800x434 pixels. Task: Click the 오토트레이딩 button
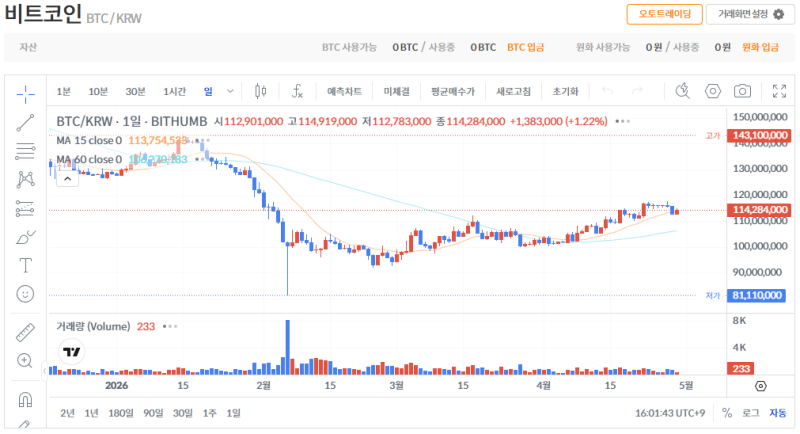pos(664,14)
